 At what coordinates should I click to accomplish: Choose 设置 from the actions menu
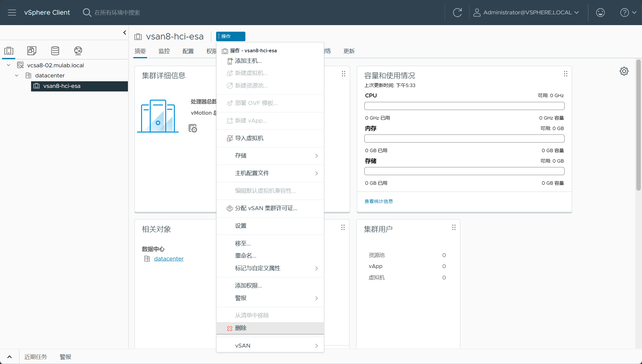[270, 226]
